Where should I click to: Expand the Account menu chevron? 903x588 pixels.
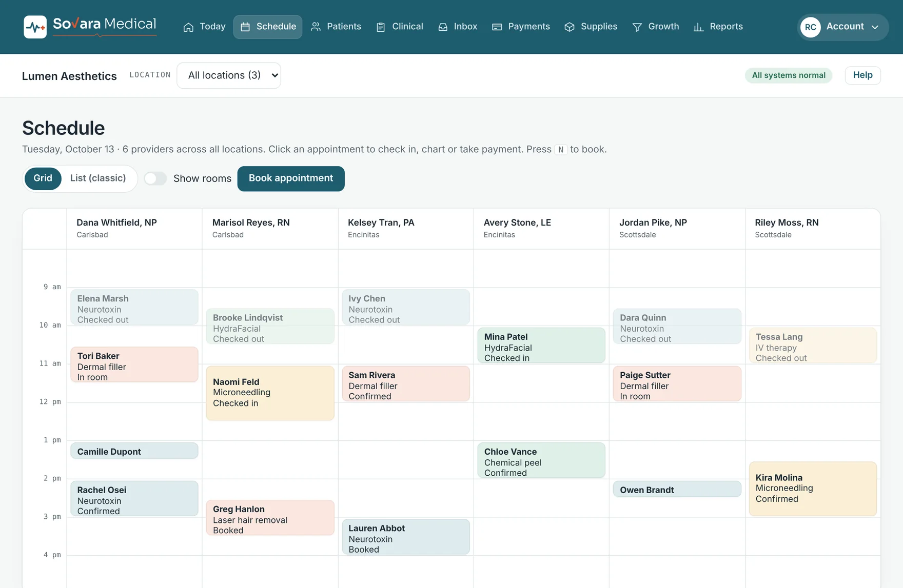coord(875,27)
